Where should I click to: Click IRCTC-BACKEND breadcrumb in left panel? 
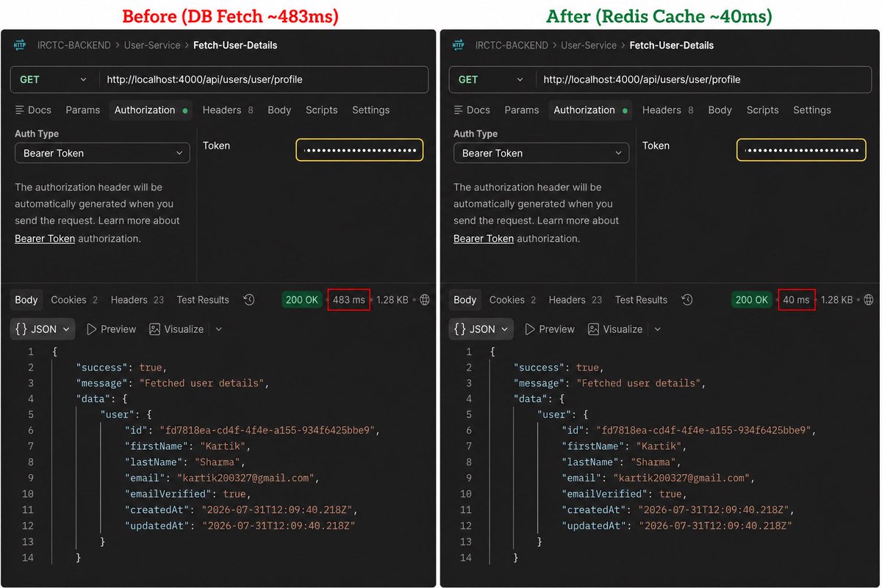(73, 45)
